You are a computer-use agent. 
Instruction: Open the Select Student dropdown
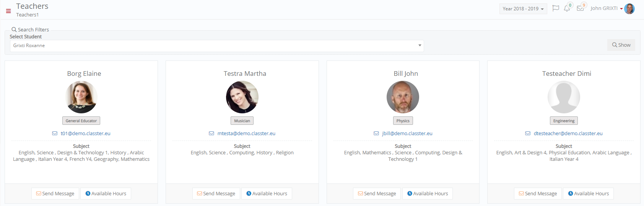tap(217, 46)
